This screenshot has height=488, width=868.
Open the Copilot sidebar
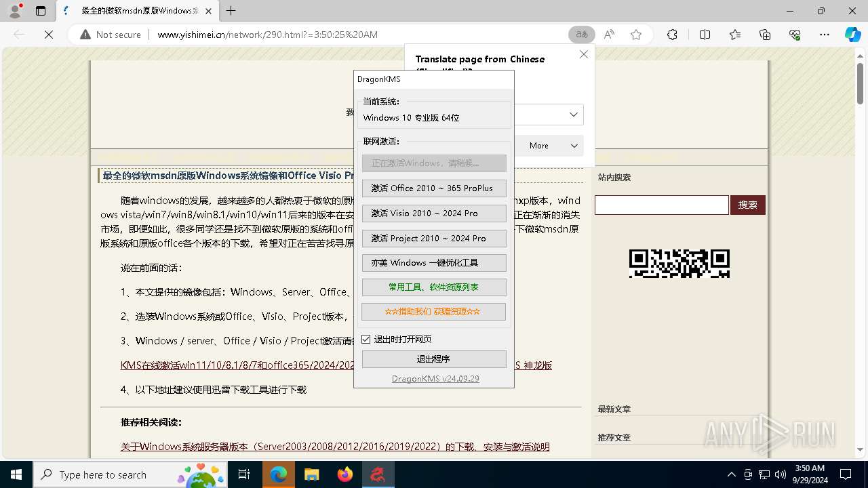852,35
